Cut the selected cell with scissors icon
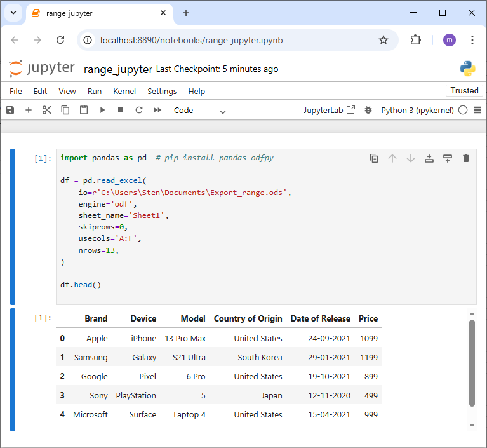Image resolution: width=487 pixels, height=448 pixels. [47, 110]
